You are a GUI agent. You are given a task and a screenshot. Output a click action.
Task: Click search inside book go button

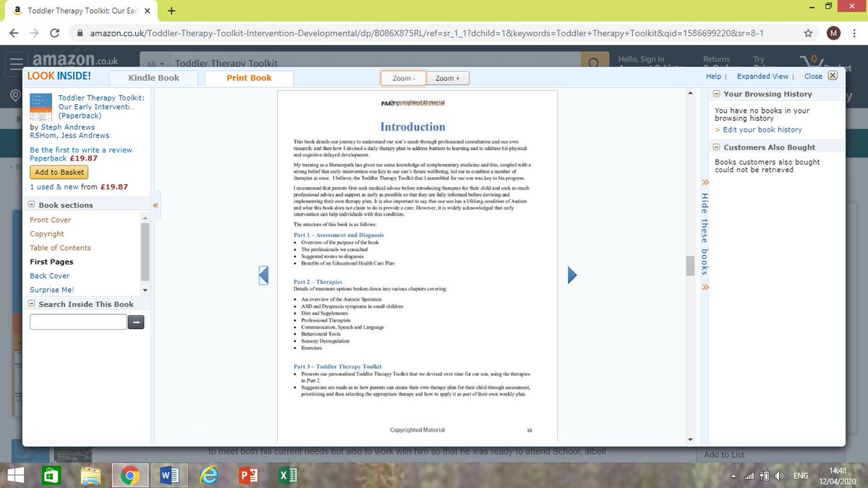[136, 322]
